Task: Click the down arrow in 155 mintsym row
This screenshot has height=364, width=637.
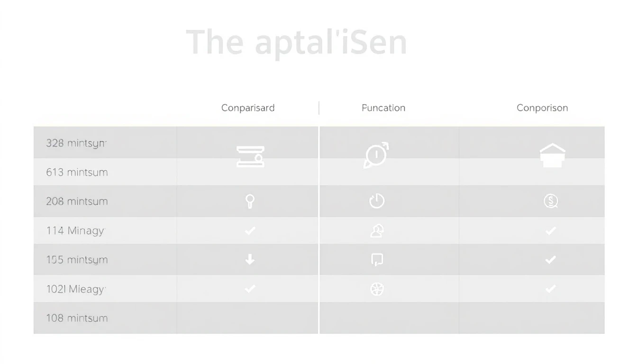Action: click(x=250, y=260)
